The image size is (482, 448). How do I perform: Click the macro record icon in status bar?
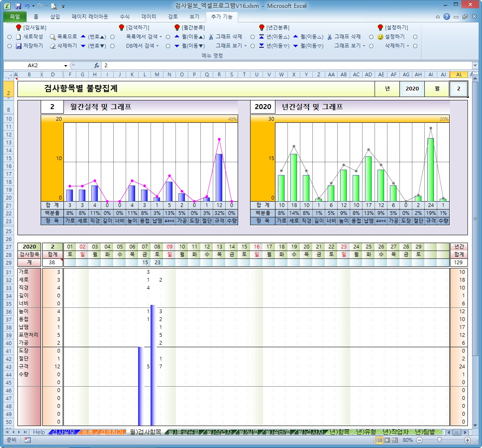click(x=27, y=440)
